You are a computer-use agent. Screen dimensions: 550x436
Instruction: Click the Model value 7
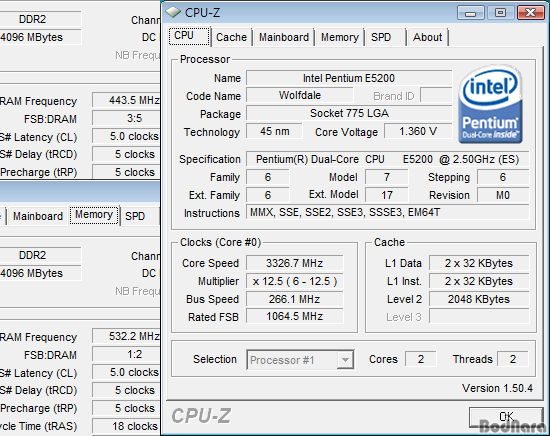[387, 177]
